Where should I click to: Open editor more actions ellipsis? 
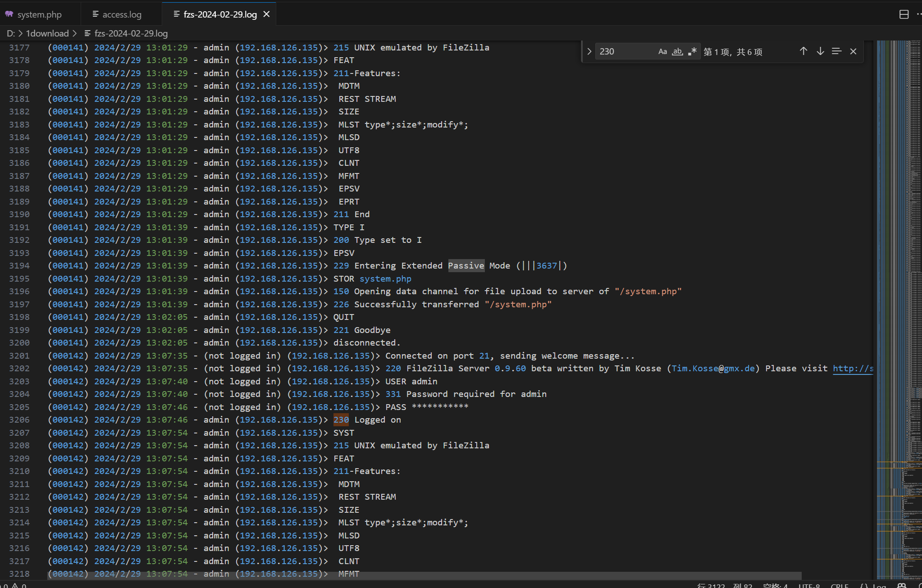[x=919, y=14]
